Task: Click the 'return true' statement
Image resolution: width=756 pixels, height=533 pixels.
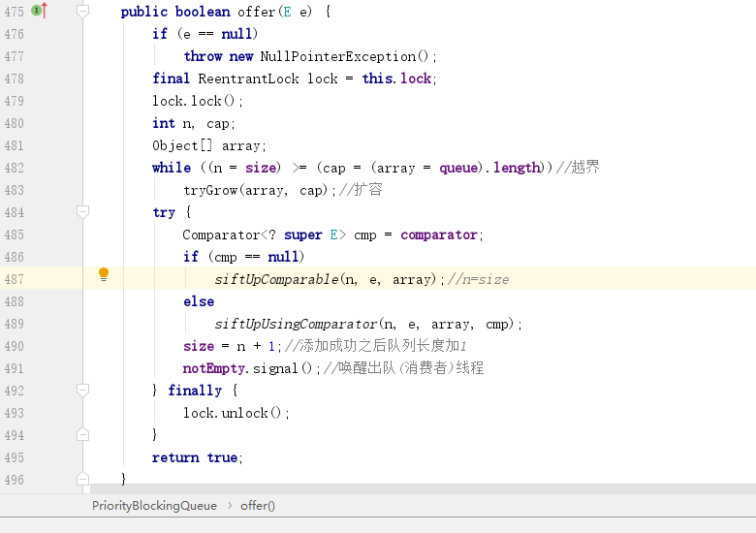Action: (197, 457)
